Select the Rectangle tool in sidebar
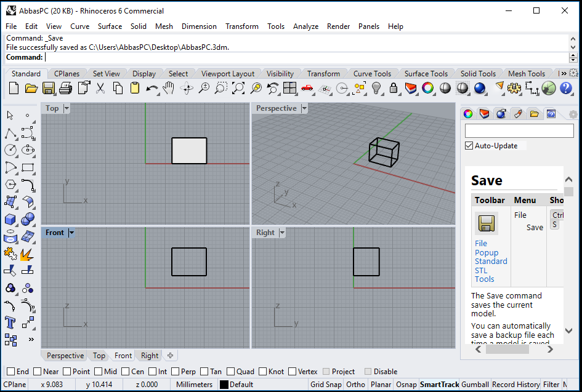 (x=28, y=167)
